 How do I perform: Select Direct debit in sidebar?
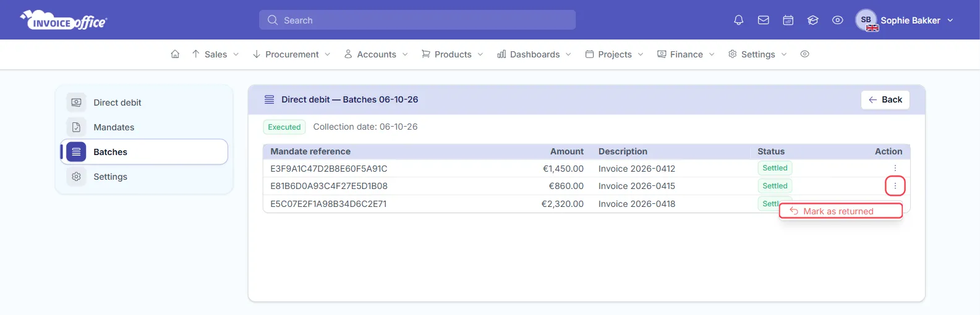point(144,103)
